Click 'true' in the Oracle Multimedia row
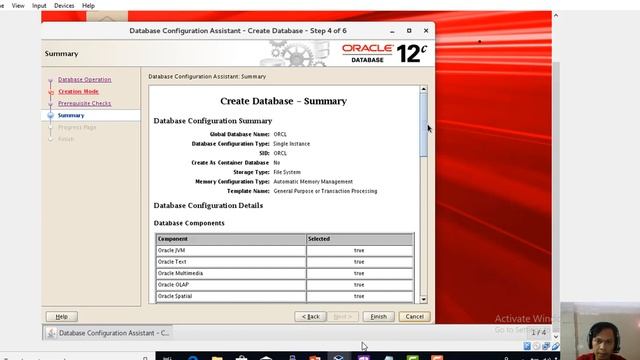Viewport: 640px width, 360px height. coord(359,273)
